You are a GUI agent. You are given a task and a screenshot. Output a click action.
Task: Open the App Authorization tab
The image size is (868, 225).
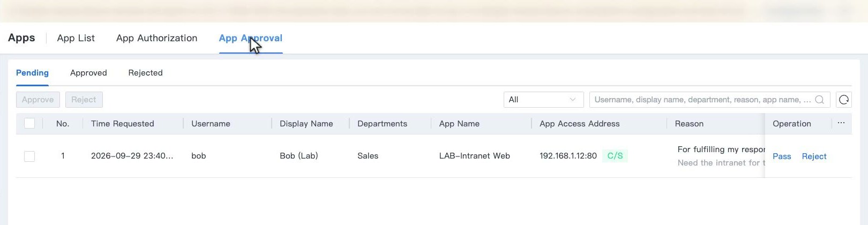click(156, 38)
